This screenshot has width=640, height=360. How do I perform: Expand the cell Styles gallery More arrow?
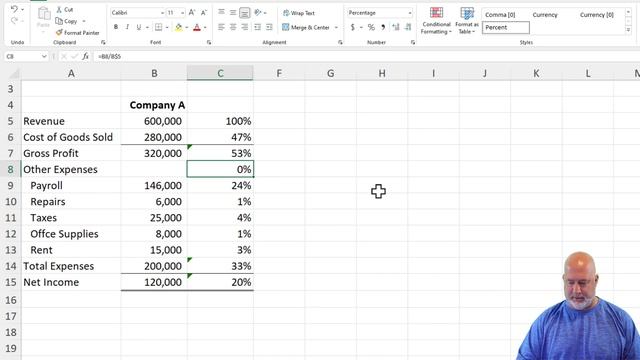pyautogui.click(x=628, y=30)
